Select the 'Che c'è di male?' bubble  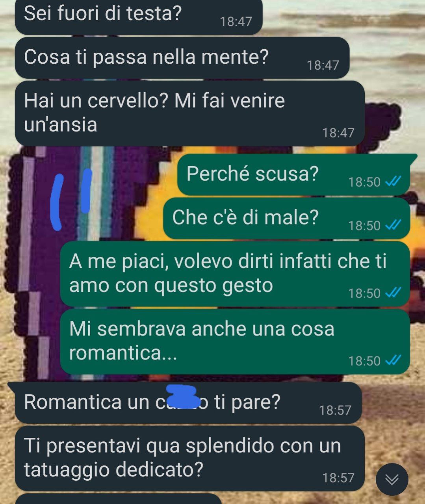point(286,218)
